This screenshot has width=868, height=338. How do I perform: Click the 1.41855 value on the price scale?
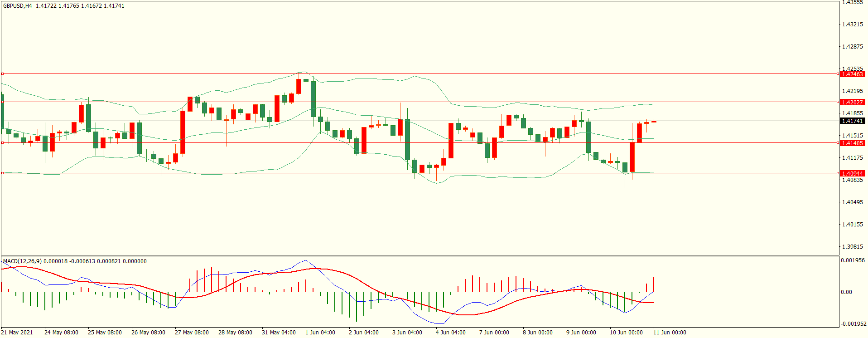coord(852,113)
